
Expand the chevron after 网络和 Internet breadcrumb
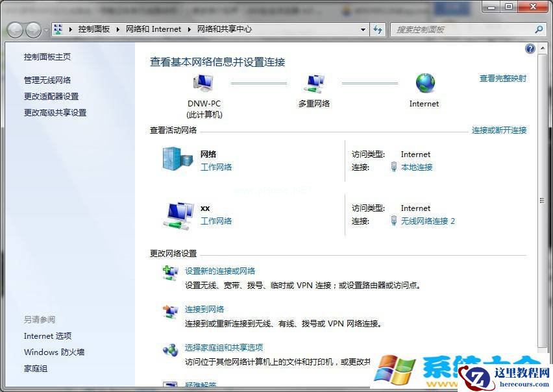pyautogui.click(x=188, y=29)
